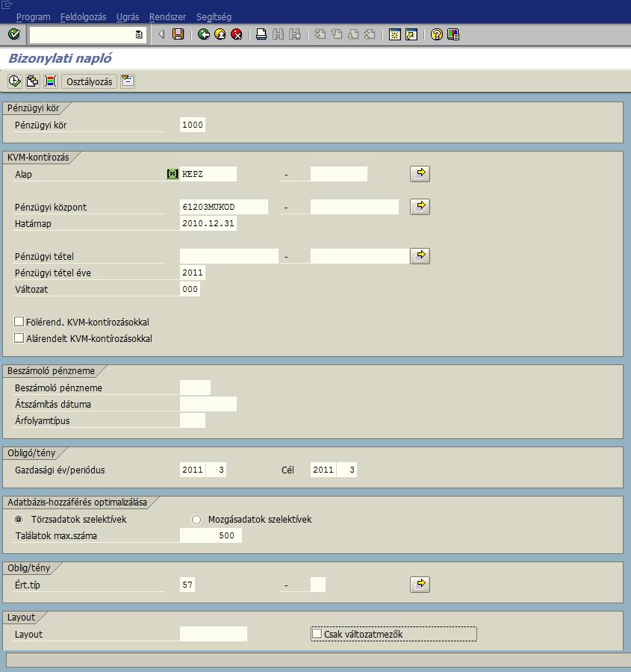Execute the report with the clock icon
This screenshot has height=672, width=631.
[x=15, y=81]
